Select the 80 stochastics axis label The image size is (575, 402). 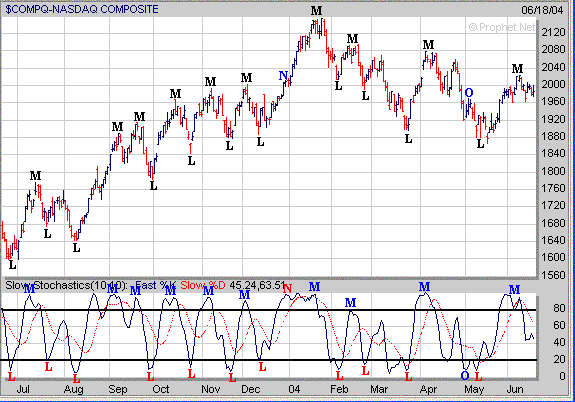(559, 308)
